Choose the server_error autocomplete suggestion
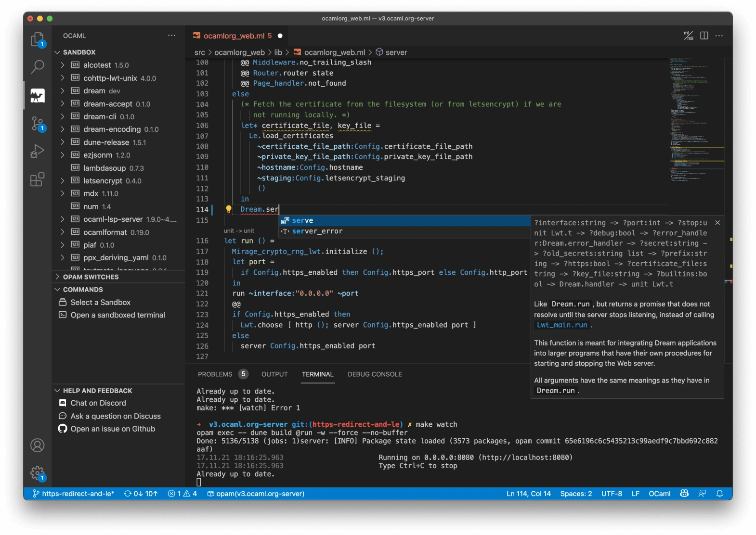The image size is (756, 535). [x=404, y=231]
